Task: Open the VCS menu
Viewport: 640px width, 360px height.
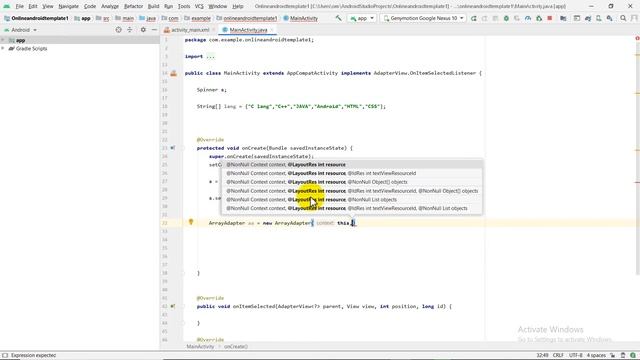Action: [x=199, y=6]
